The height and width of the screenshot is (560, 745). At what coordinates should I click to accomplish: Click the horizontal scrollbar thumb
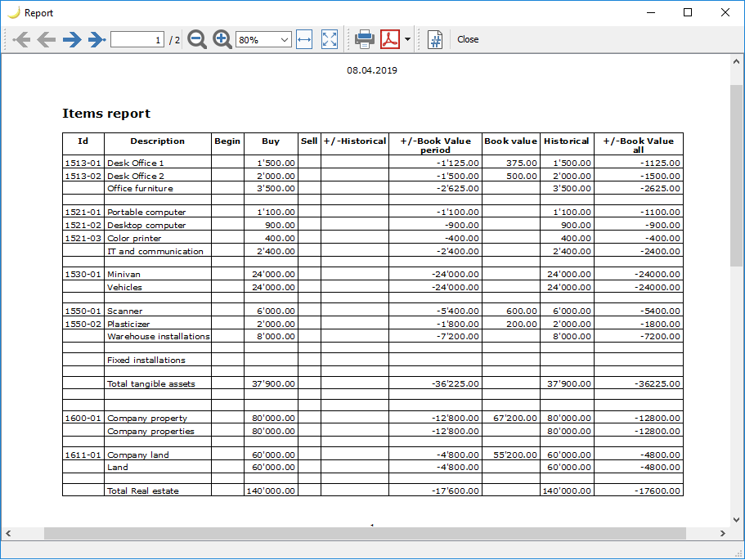(x=365, y=533)
